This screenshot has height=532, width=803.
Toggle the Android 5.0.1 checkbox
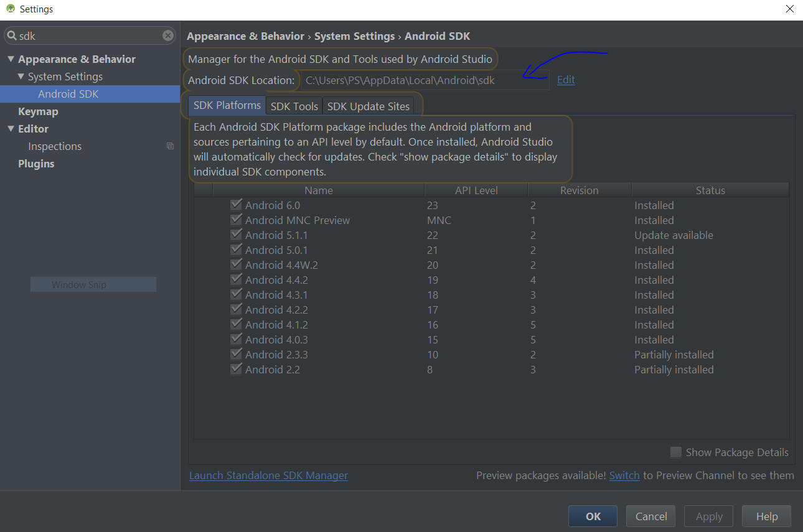[236, 250]
